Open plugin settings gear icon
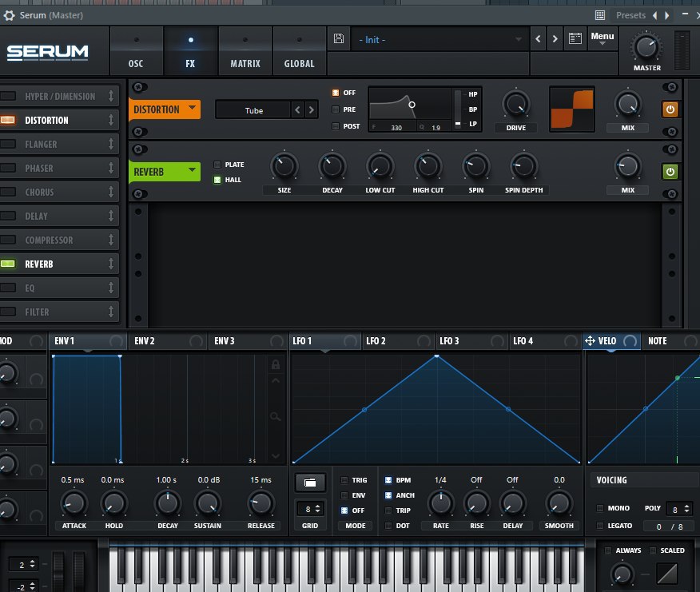The image size is (700, 592). coord(9,16)
